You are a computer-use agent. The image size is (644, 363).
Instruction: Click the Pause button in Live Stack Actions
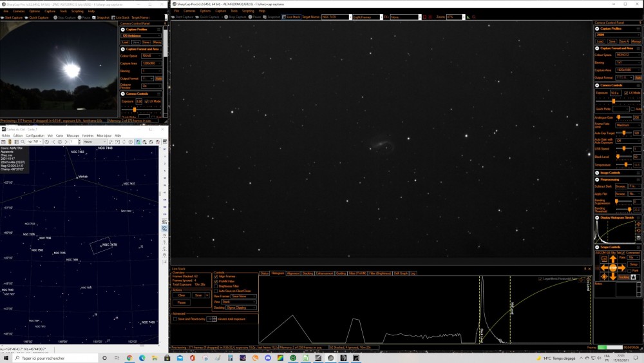182,302
